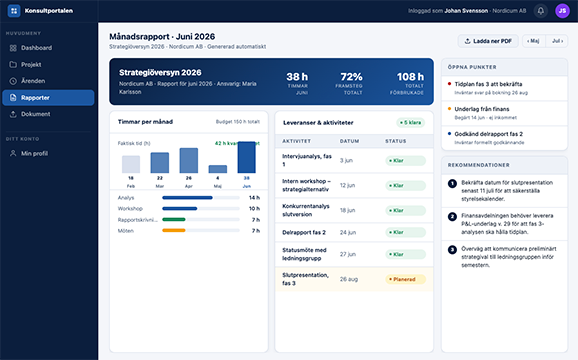
Task: Click Planerad status badge
Action: 405,279
